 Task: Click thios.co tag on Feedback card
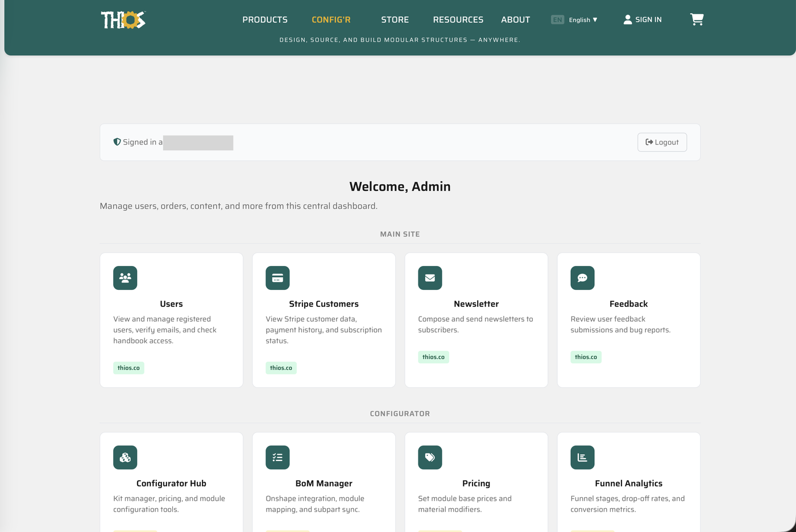pyautogui.click(x=586, y=357)
